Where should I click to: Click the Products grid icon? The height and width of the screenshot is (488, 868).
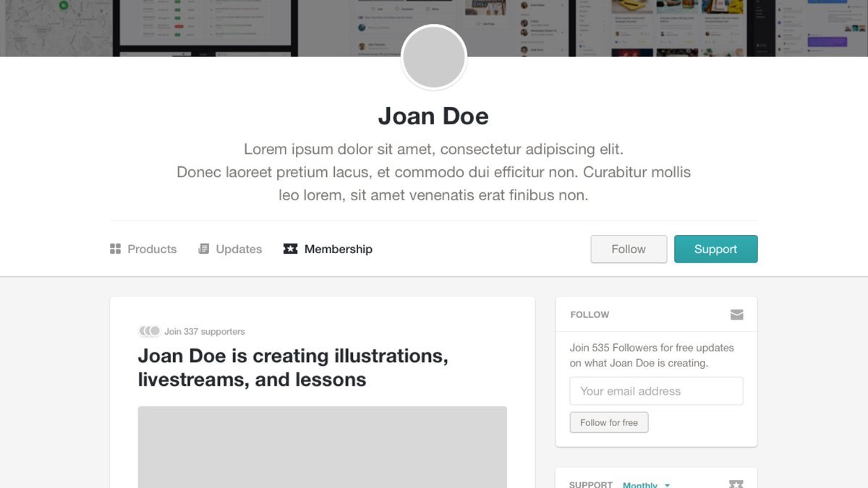click(115, 249)
